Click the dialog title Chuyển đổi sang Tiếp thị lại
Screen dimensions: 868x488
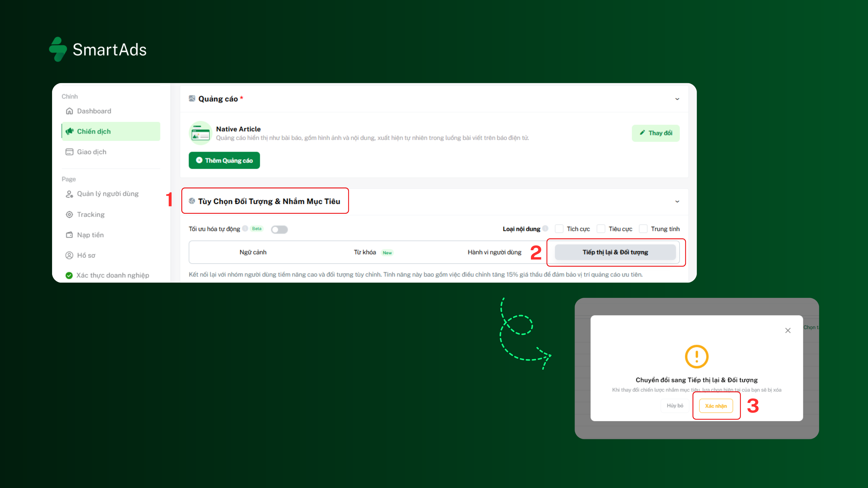point(697,380)
